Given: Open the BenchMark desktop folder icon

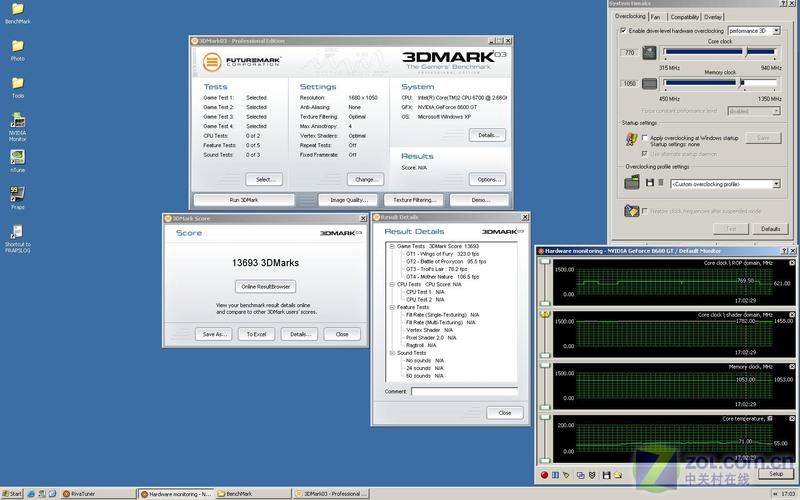Looking at the screenshot, I should 17,13.
